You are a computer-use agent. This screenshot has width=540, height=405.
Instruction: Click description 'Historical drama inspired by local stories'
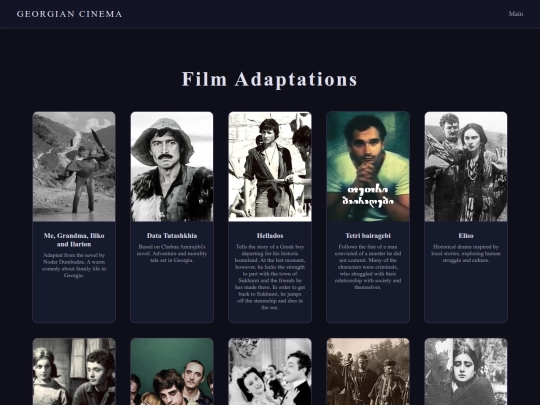coord(466,253)
